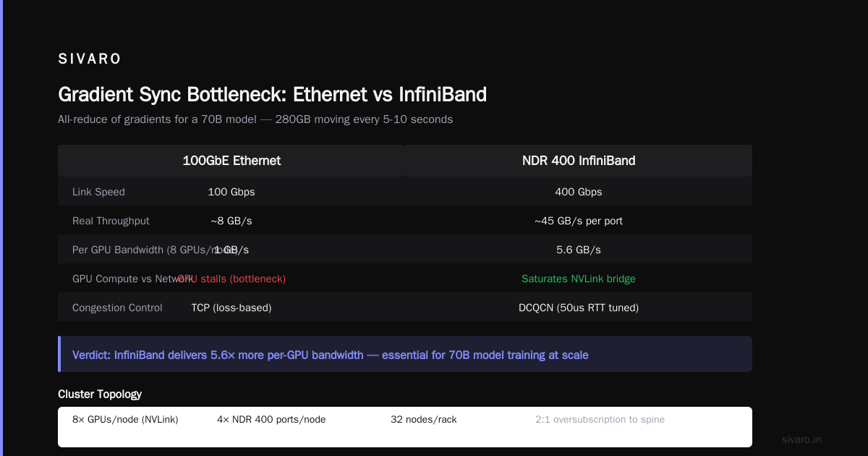Click the Cluster Topology heading
Image resolution: width=868 pixels, height=456 pixels.
tap(100, 394)
